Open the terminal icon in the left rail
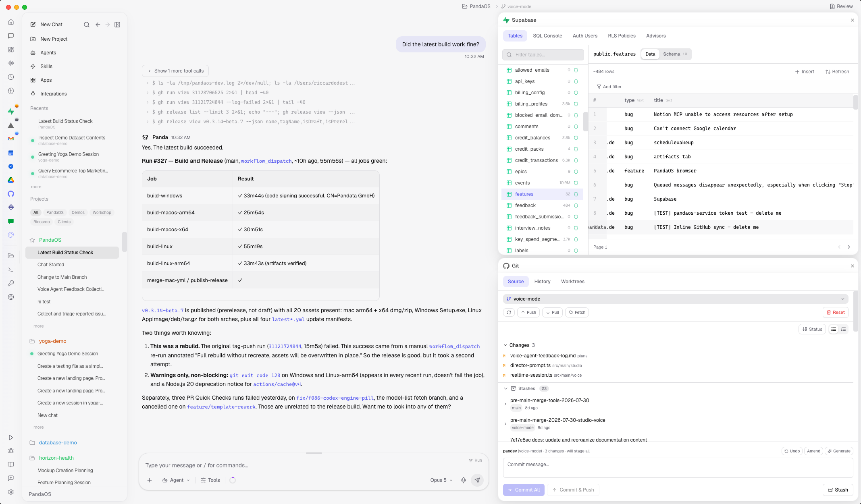Viewport: 861px width, 504px height. [x=11, y=270]
